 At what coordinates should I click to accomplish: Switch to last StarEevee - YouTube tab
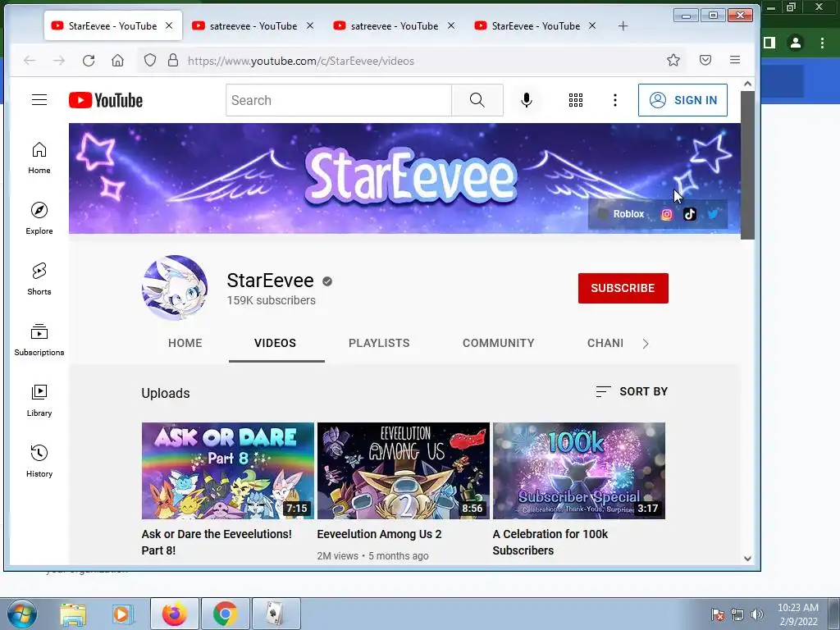[x=535, y=25]
